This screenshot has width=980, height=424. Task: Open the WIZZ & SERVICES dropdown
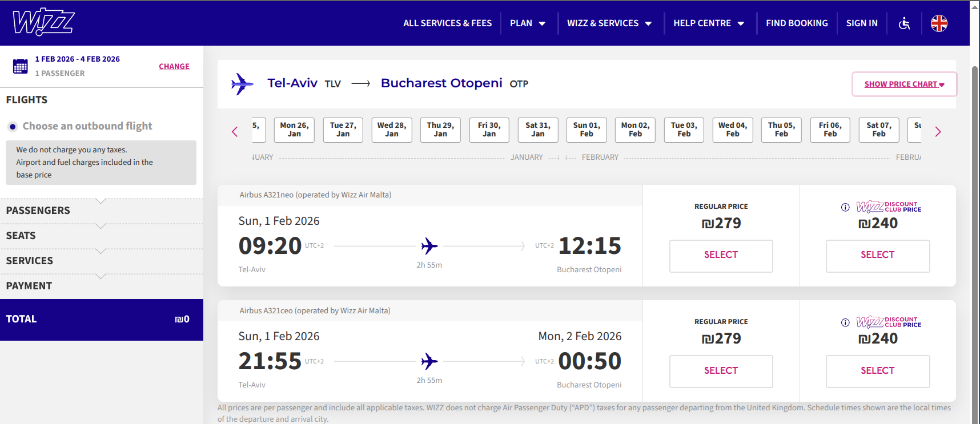(x=609, y=23)
